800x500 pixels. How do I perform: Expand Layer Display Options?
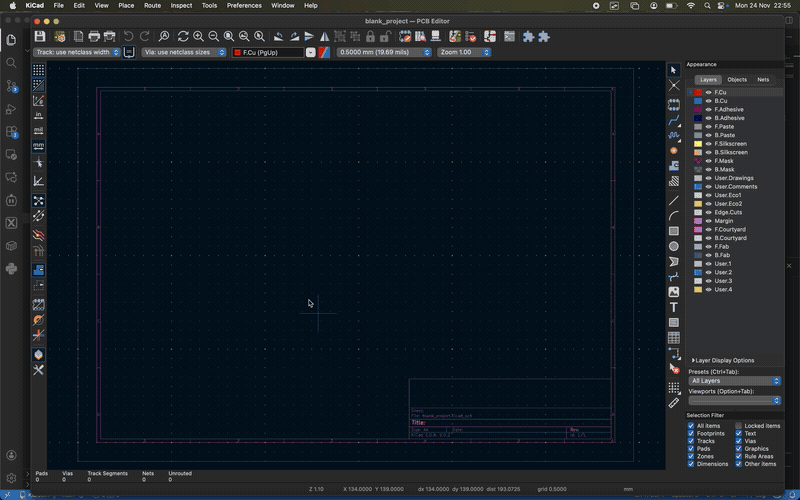[x=722, y=360]
